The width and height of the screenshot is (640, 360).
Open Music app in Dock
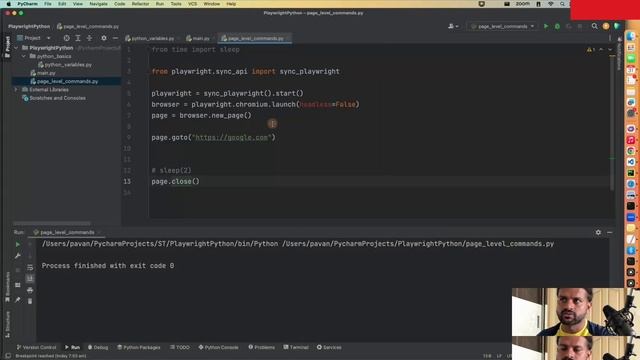click(x=631, y=140)
